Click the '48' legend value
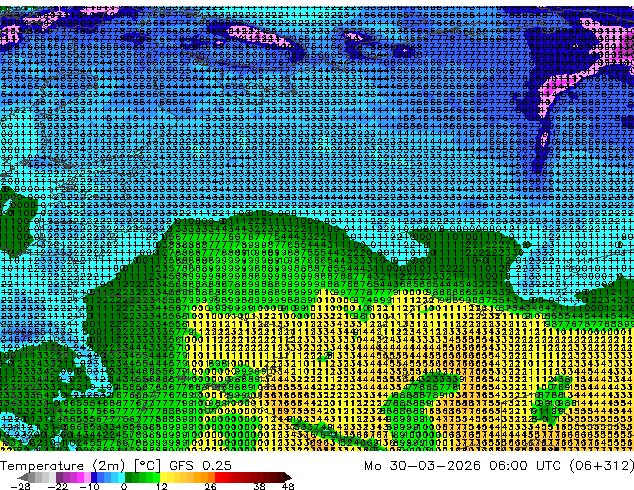Viewport: 634px width, 490px height. coord(288,486)
